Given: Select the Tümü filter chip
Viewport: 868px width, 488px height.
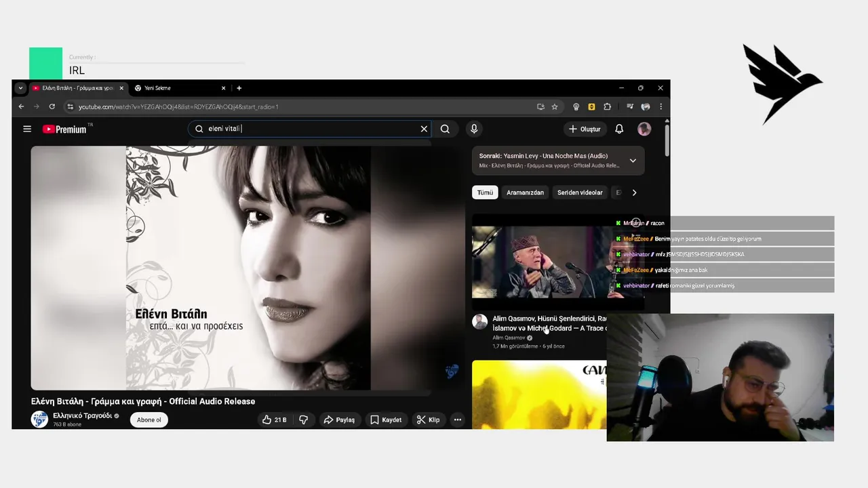Looking at the screenshot, I should 485,192.
